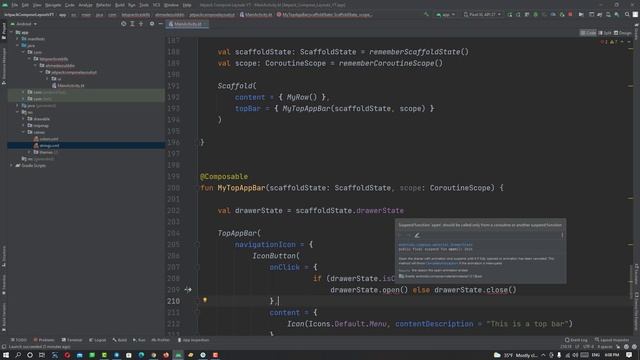
Task: Open the TODO tool window
Action: coord(19,340)
